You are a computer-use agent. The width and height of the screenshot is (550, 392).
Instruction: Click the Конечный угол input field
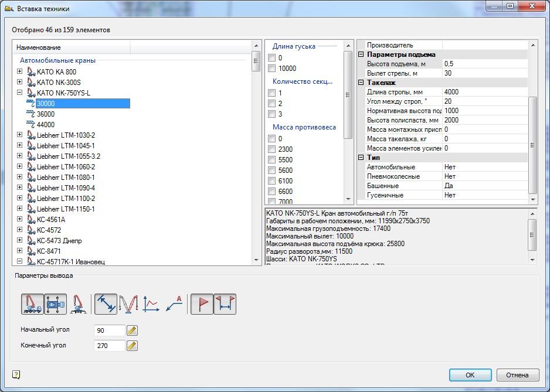point(110,346)
